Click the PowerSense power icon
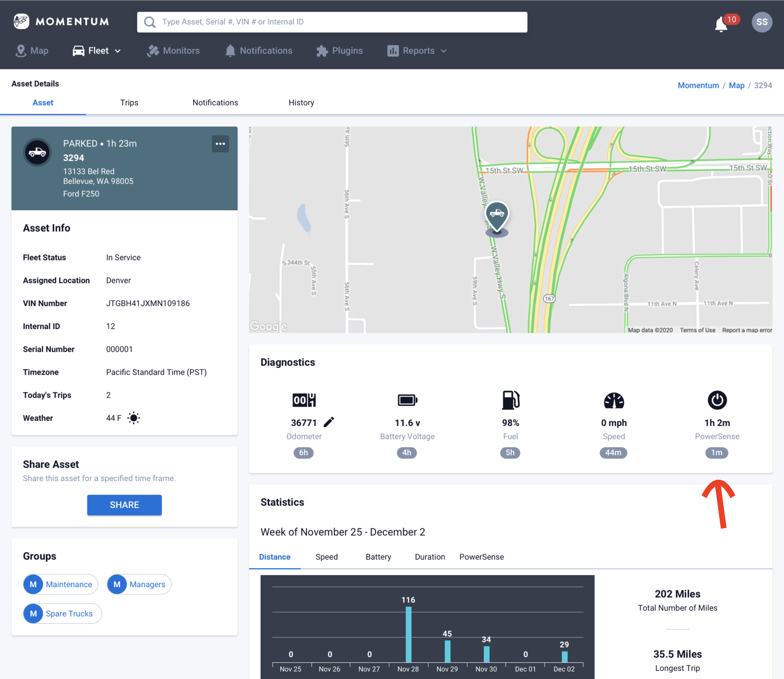This screenshot has width=784, height=679. [717, 400]
